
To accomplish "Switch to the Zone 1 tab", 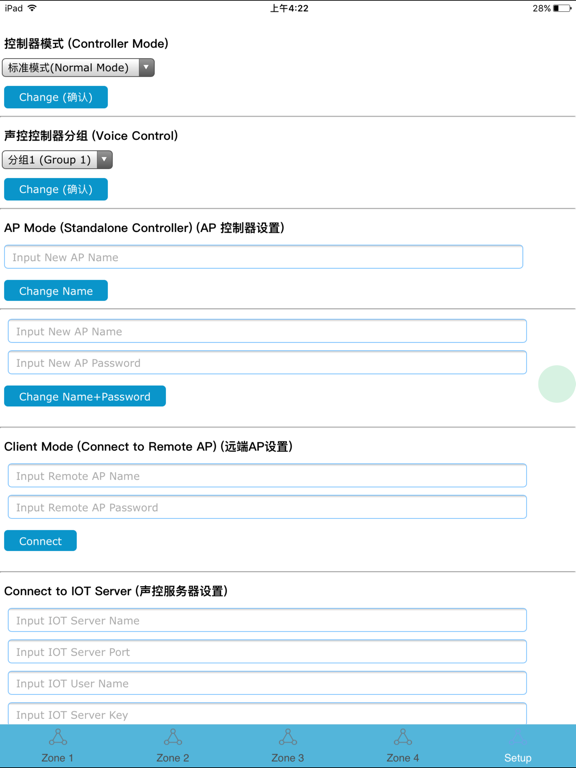I will click(57, 746).
